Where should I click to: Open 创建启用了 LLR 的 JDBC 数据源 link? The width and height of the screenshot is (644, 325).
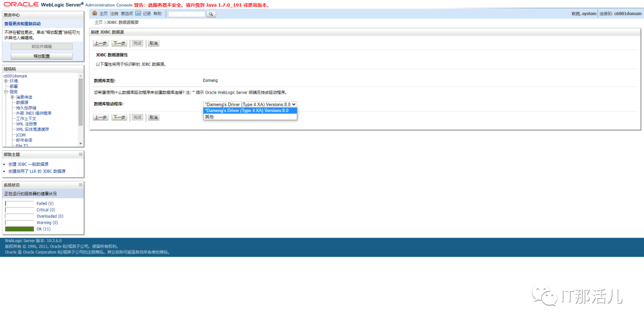tap(36, 171)
